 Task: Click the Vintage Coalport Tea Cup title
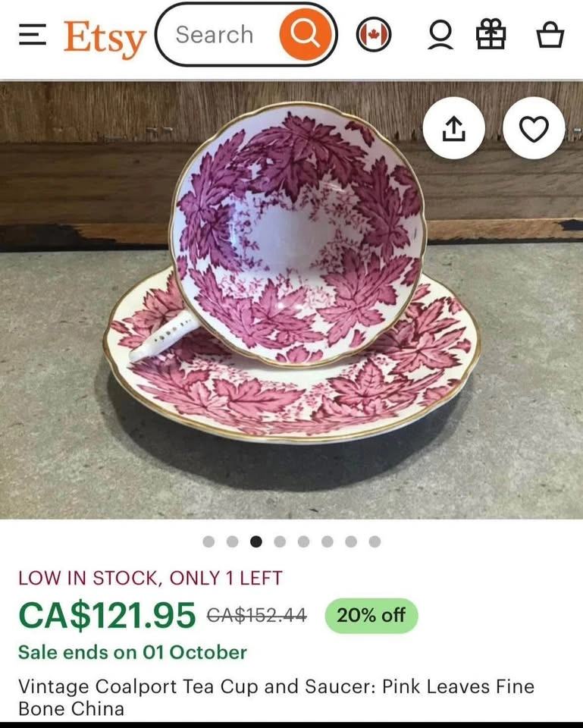[x=276, y=698]
